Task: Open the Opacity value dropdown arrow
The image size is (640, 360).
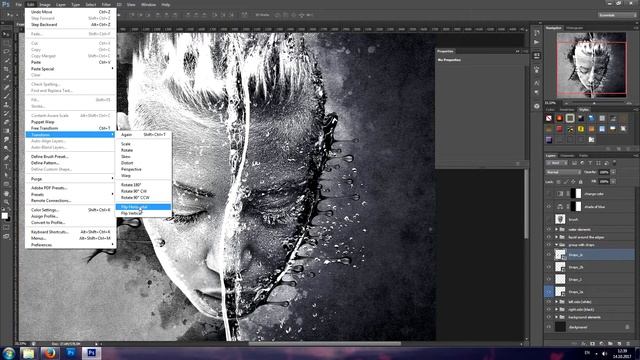Action: [613, 172]
